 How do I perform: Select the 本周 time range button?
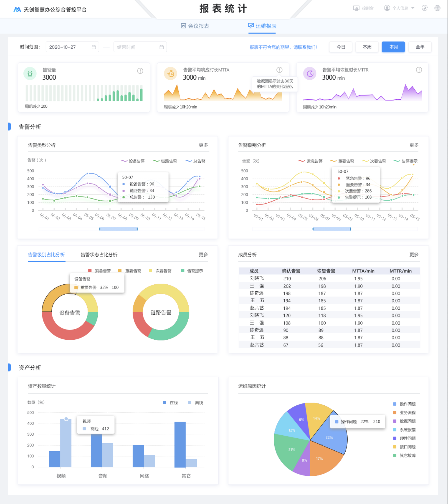367,47
